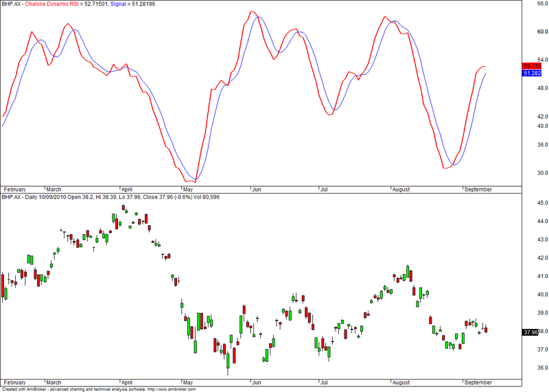Click the 'Chaloke Dynamic RSI = 52.71501' title text
This screenshot has width=549, height=392.
[66, 4]
